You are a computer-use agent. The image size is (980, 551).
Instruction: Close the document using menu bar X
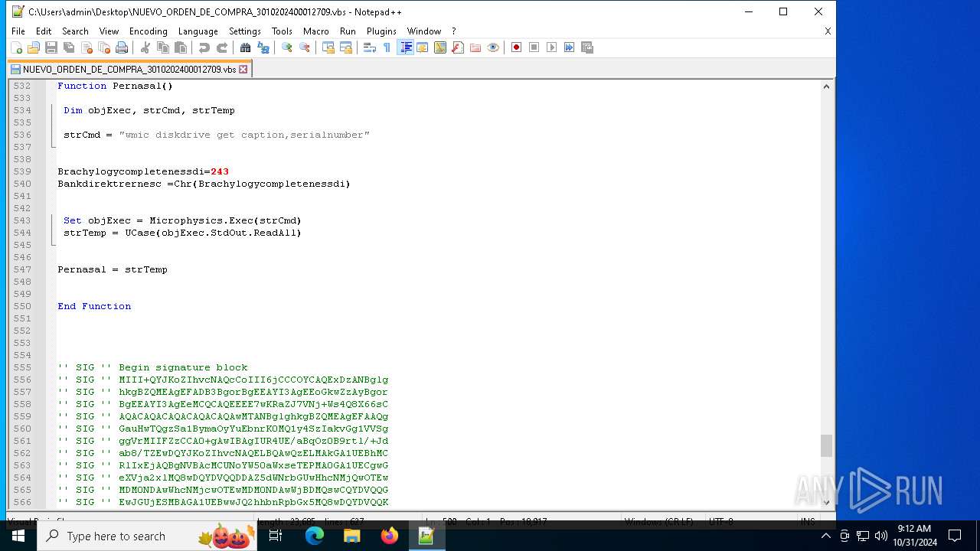pos(828,31)
